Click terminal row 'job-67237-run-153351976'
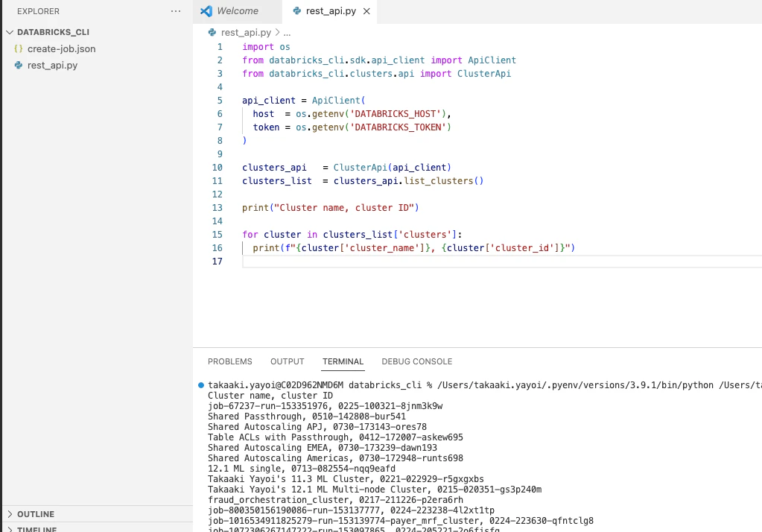This screenshot has height=532, width=762. point(325,406)
